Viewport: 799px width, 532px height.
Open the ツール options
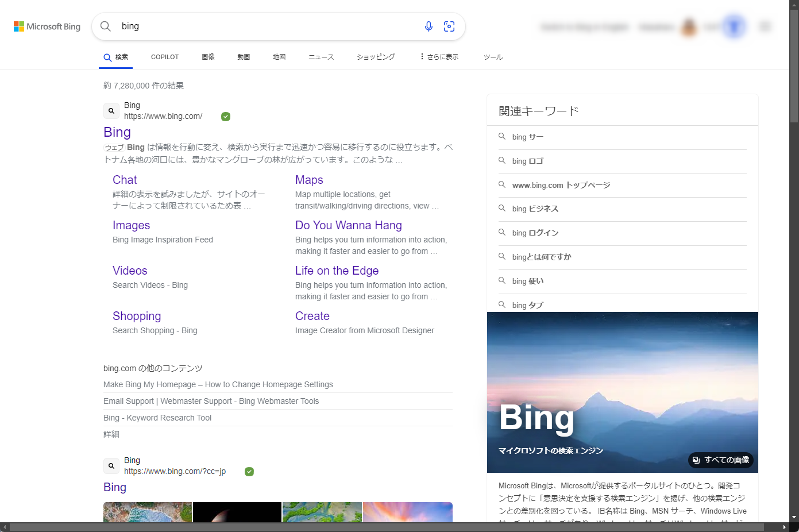click(493, 57)
